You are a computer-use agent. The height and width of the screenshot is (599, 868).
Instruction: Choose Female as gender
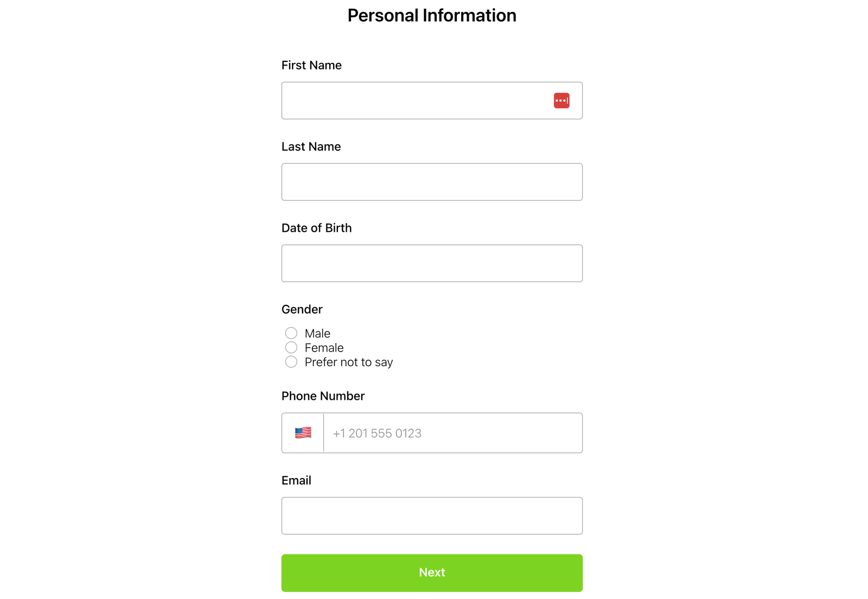pyautogui.click(x=291, y=347)
